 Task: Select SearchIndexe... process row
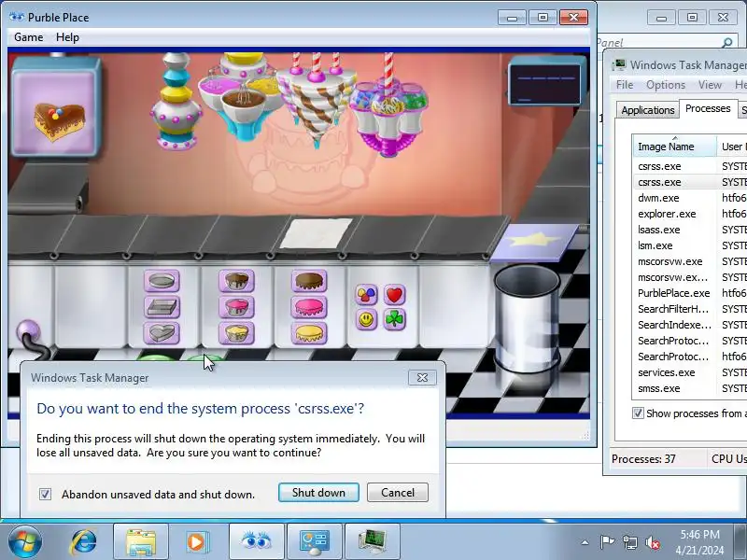pyautogui.click(x=690, y=325)
